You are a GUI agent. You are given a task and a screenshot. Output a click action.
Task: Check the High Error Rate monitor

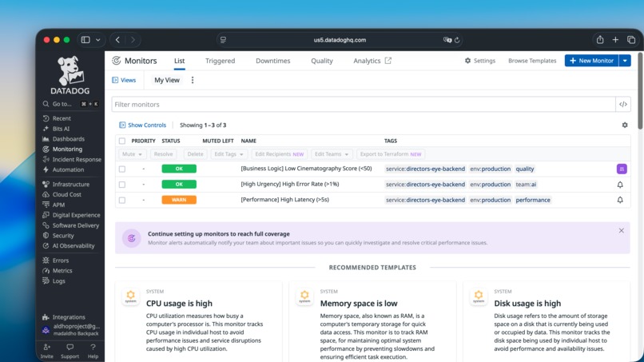pos(122,185)
